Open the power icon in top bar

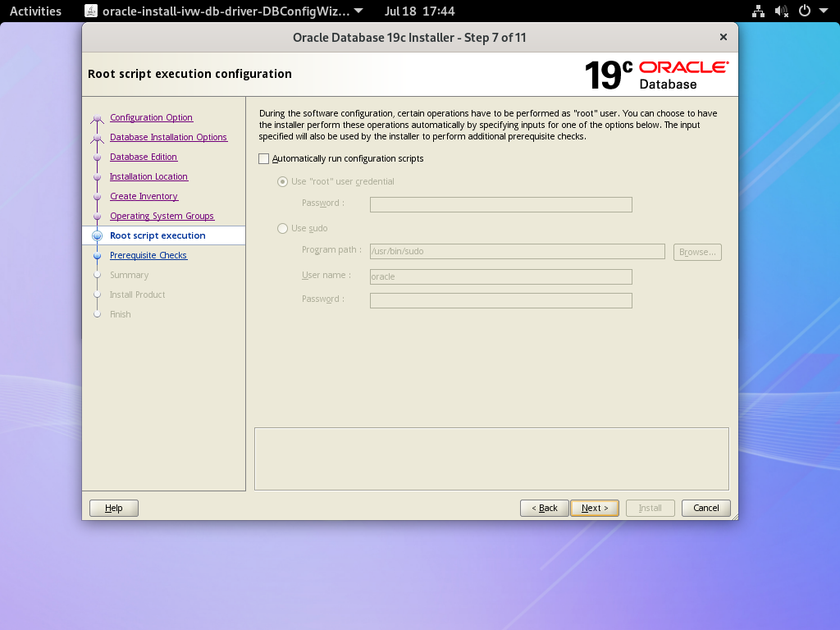coord(805,11)
